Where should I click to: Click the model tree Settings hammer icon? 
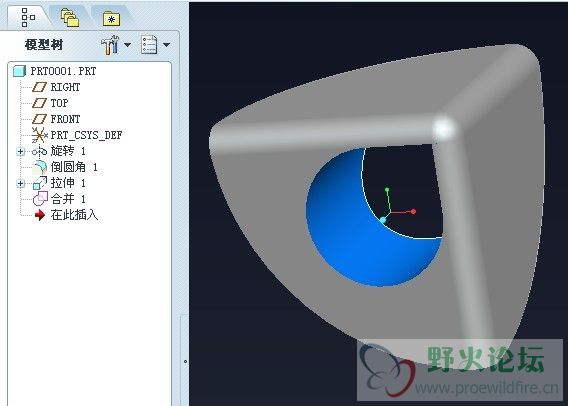(110, 45)
